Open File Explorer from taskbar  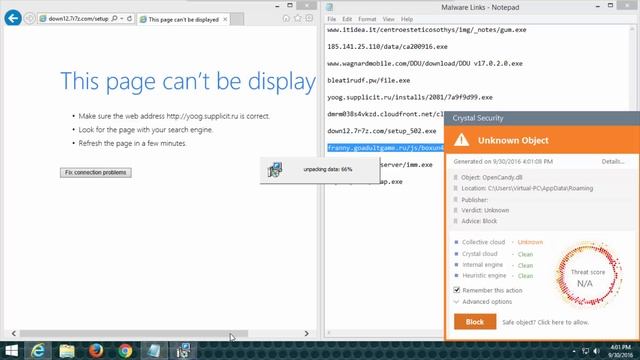coord(67,351)
